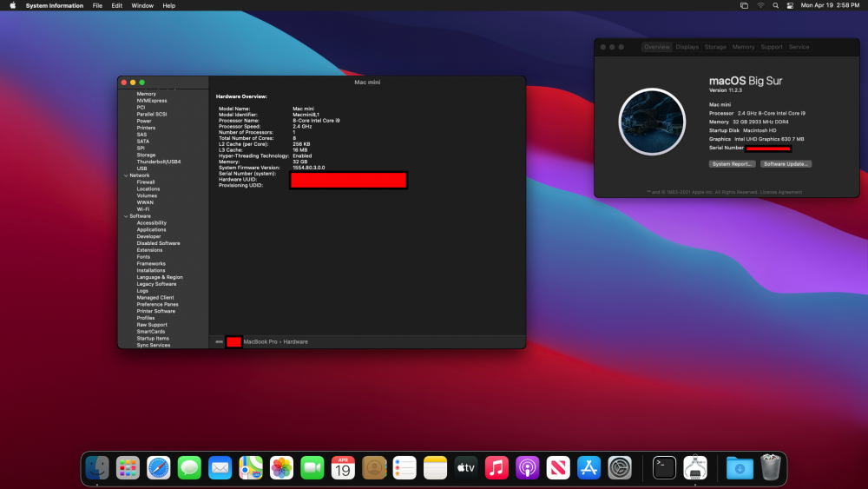Open Trash in the Dock
This screenshot has height=489, width=868.
pyautogui.click(x=770, y=467)
